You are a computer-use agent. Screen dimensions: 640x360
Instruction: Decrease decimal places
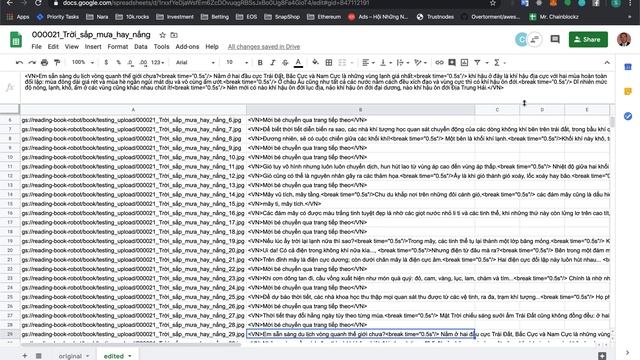[x=130, y=62]
